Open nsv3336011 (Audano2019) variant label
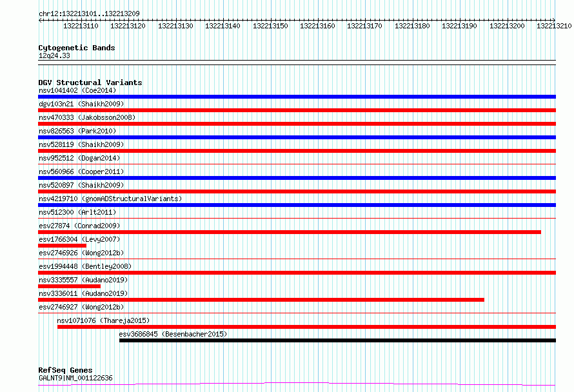Screen dimensions: 574x392 coord(83,293)
